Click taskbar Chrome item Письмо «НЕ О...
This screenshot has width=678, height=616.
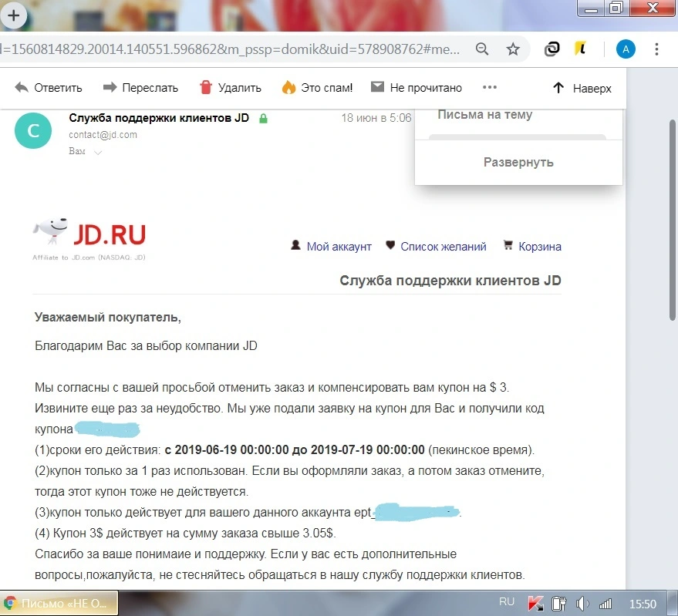click(x=59, y=604)
